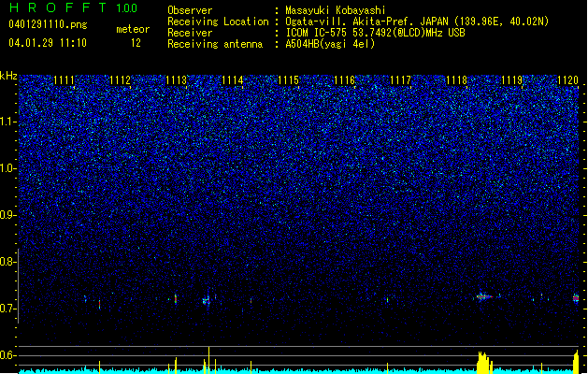Click the 1116 time marker
Image resolution: width=588 pixels, height=374 pixels.
point(344,80)
